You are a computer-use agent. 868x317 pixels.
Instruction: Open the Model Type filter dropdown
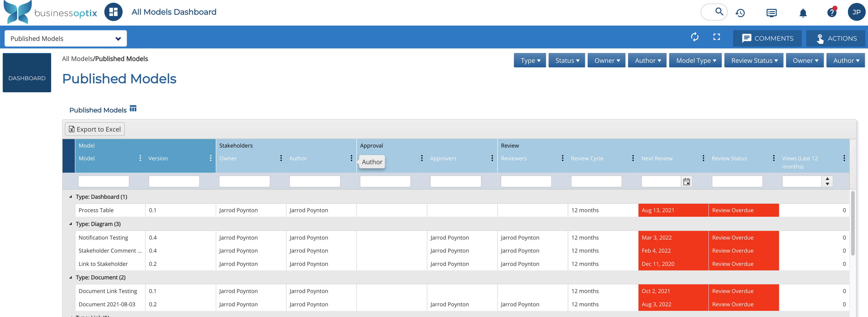click(x=695, y=61)
